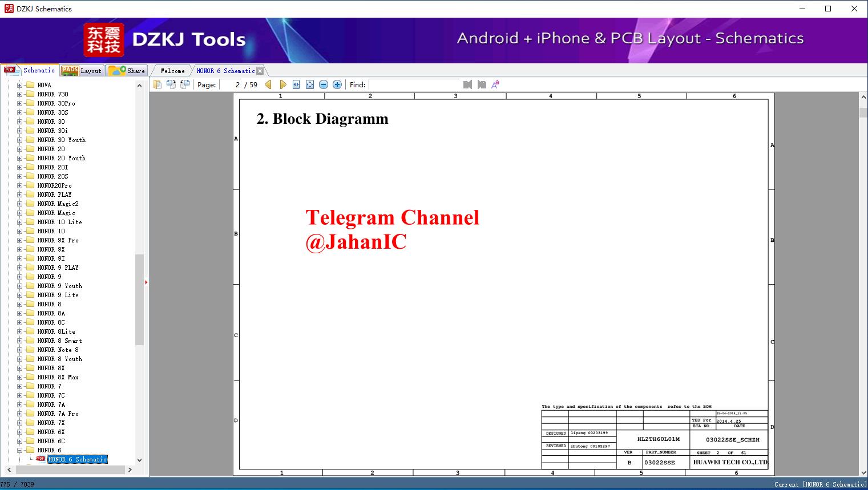
Task: Go to the previous page arrow
Action: [x=268, y=84]
